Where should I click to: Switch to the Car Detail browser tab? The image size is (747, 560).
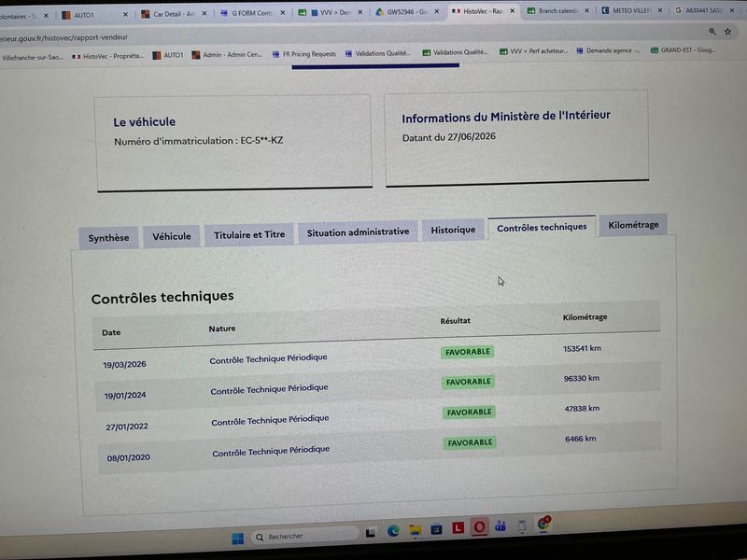coord(174,14)
